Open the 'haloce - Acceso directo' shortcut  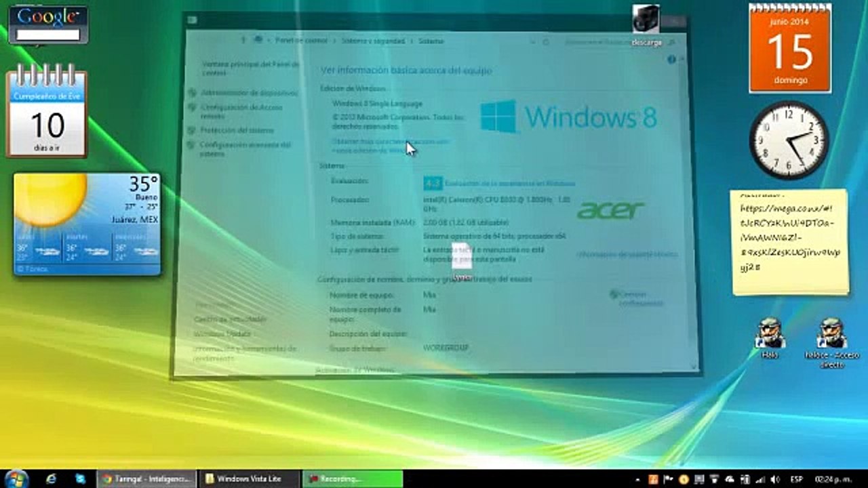point(831,342)
